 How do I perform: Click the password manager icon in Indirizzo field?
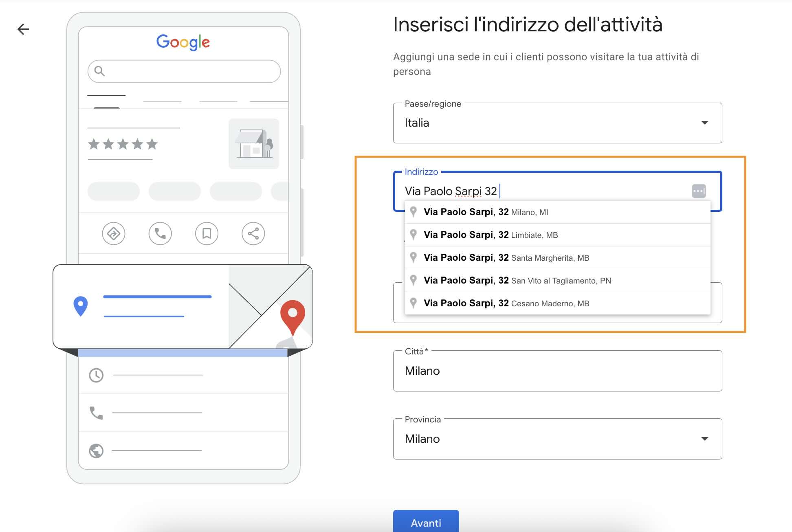699,191
